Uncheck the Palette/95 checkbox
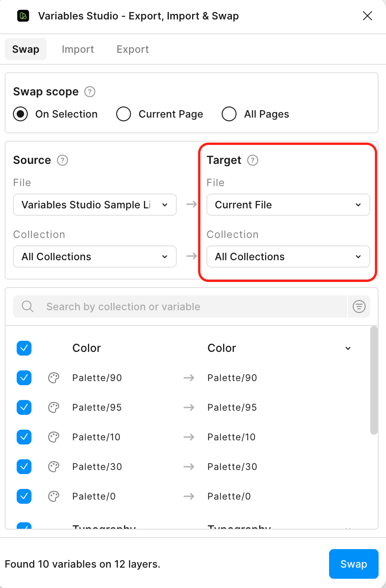 [x=24, y=407]
